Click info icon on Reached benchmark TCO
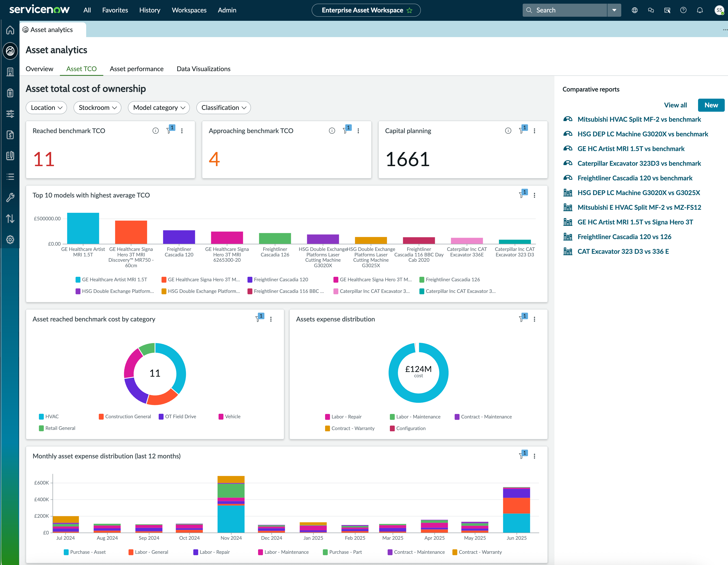Viewport: 728px width, 565px height. 156,131
